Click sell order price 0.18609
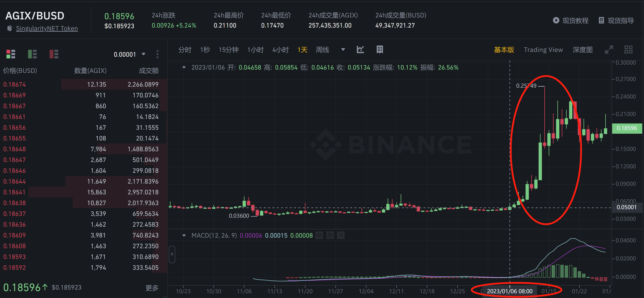The height and width of the screenshot is (298, 644). pyautogui.click(x=14, y=235)
